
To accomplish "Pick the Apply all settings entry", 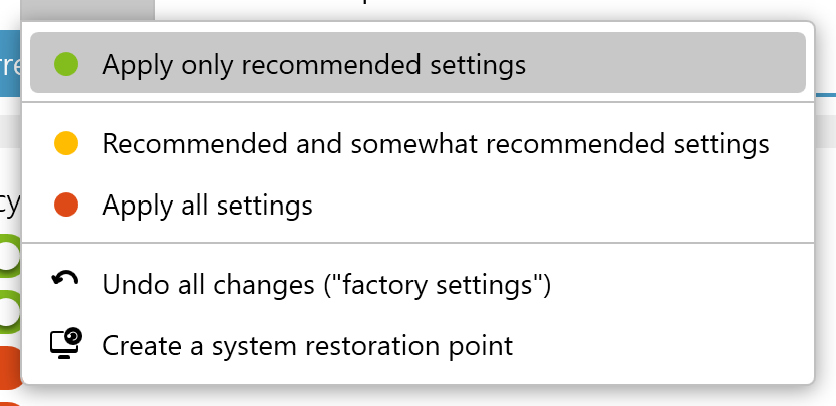I will tap(207, 206).
